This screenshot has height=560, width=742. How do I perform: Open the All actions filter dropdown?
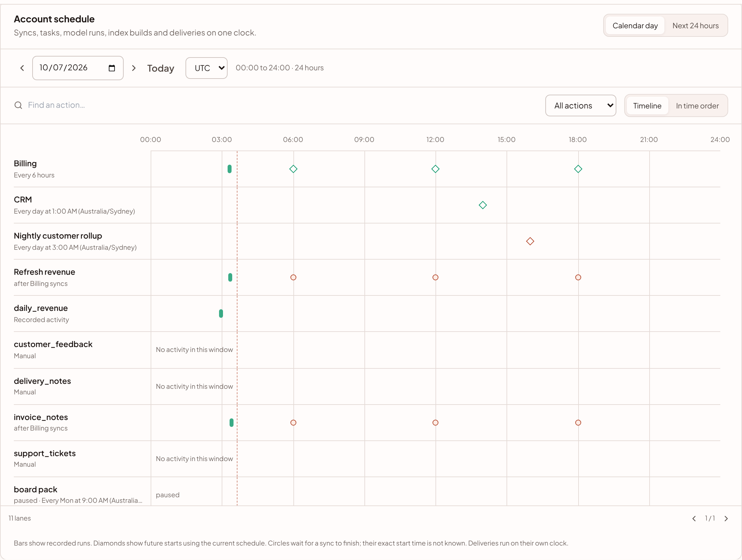[580, 105]
